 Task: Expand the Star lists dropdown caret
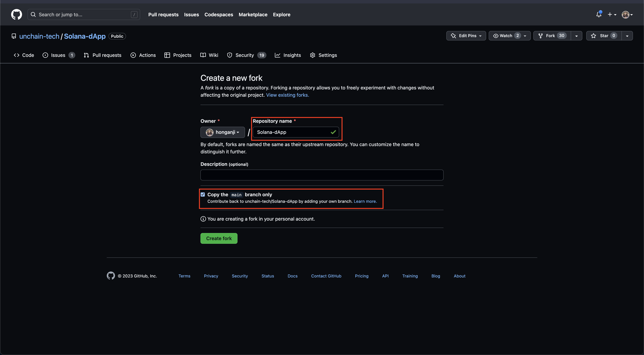pos(627,36)
